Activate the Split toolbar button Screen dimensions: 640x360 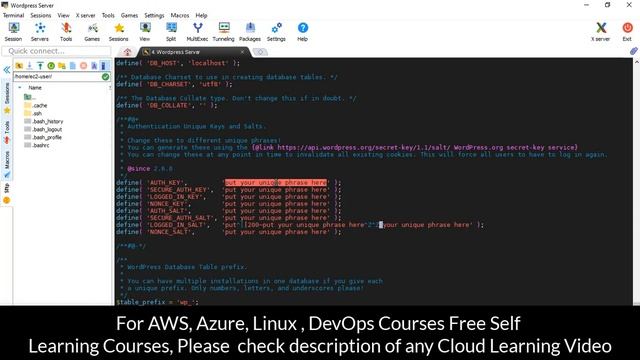click(x=171, y=32)
